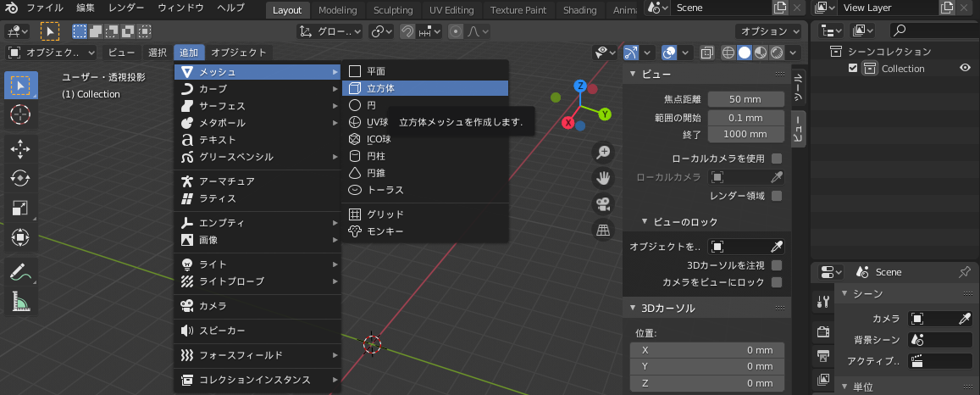Enable カメラをビューにロック checkbox

[776, 282]
